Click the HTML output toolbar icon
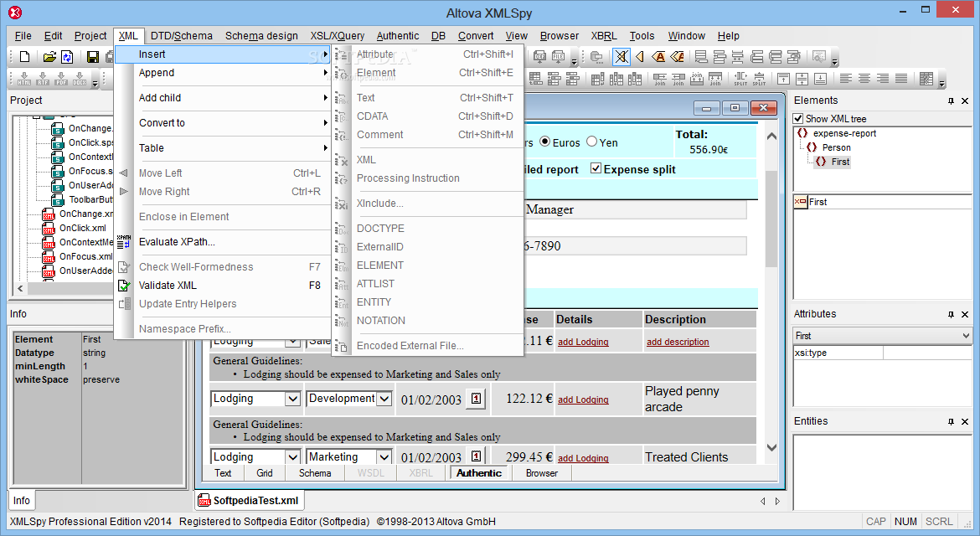Screen dimensions: 980x536 click(x=24, y=79)
